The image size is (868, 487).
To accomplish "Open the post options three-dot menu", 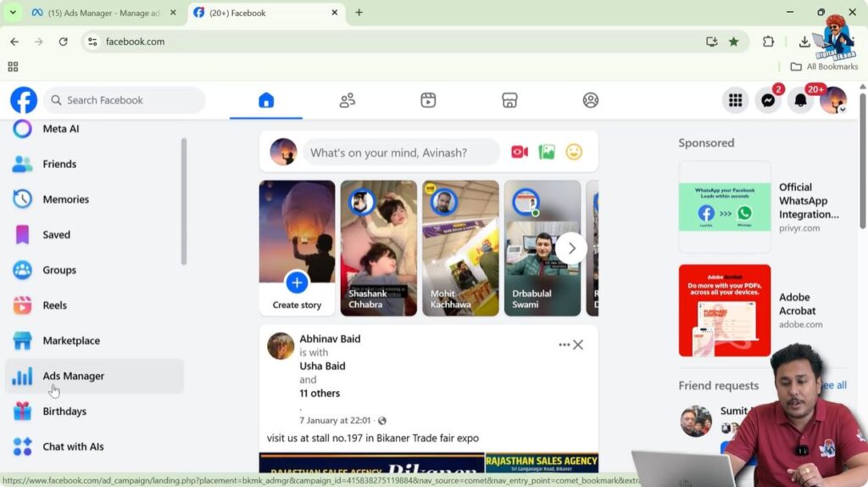I will coord(564,344).
